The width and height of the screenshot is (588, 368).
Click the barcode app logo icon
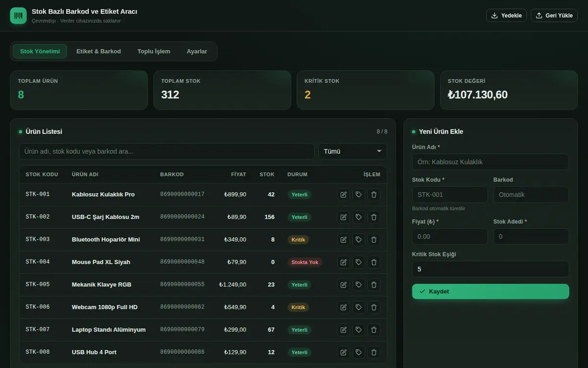18,16
